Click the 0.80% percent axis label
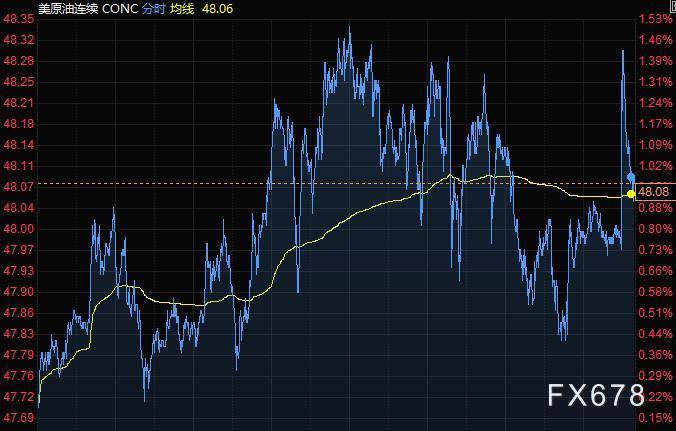The height and width of the screenshot is (431, 676). click(x=655, y=229)
